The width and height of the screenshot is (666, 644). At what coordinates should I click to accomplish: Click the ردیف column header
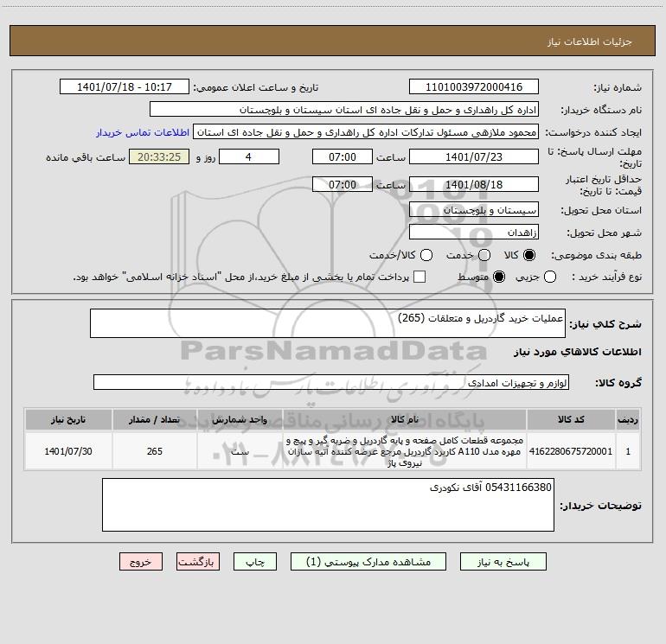[628, 419]
